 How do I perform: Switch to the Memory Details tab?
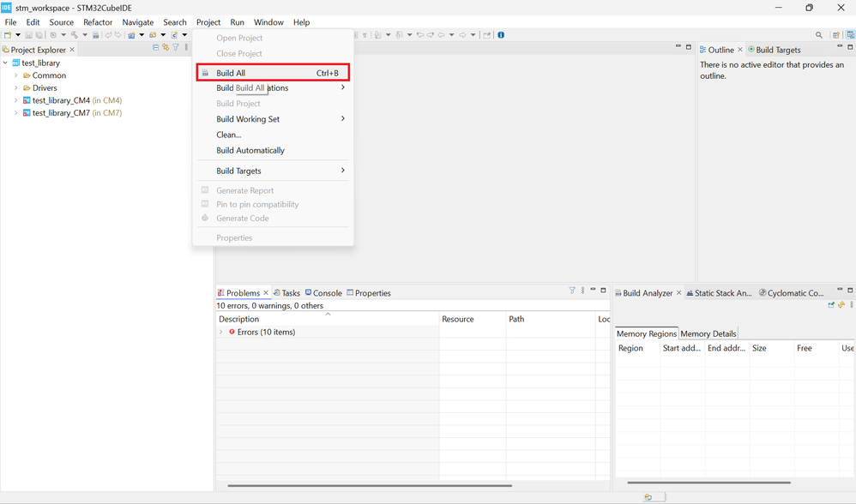708,333
